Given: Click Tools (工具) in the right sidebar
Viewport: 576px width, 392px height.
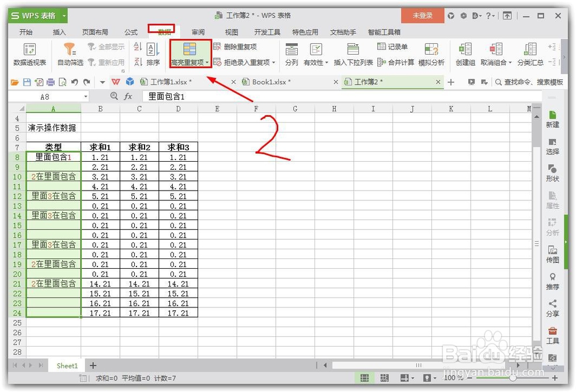Looking at the screenshot, I should click(552, 336).
